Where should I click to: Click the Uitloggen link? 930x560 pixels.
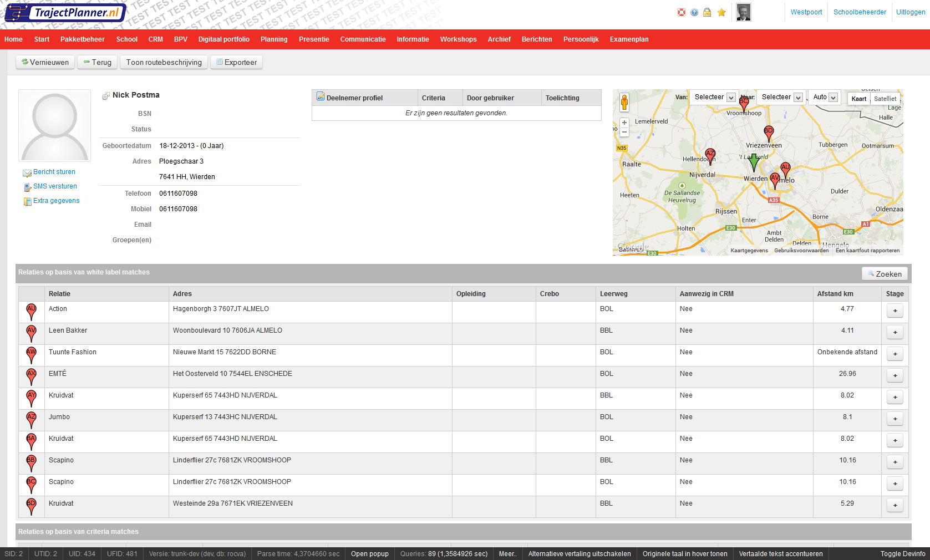[x=911, y=12]
